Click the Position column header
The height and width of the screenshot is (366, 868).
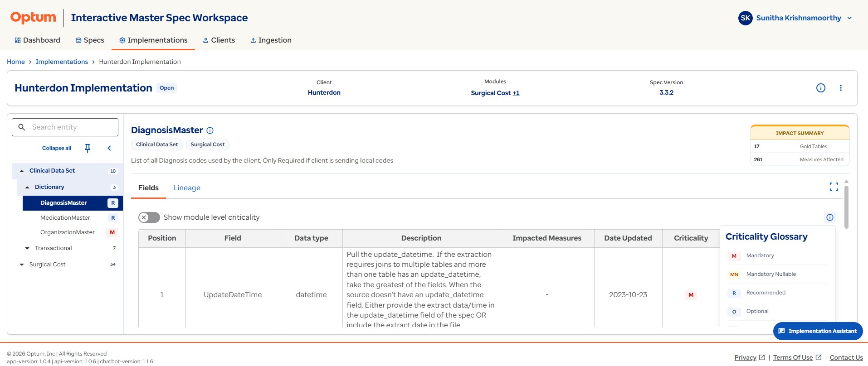tap(162, 238)
